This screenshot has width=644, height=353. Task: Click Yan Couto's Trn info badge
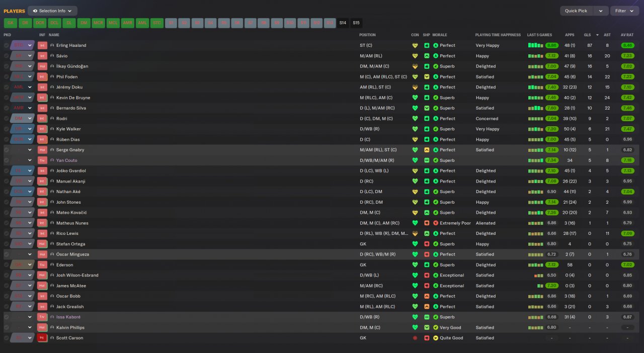tap(42, 160)
